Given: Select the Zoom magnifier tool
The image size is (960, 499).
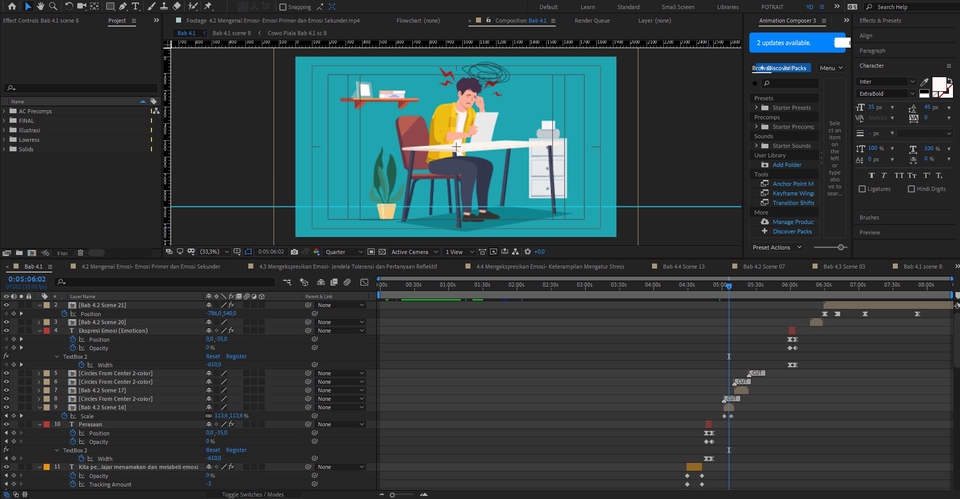Looking at the screenshot, I should [x=53, y=6].
